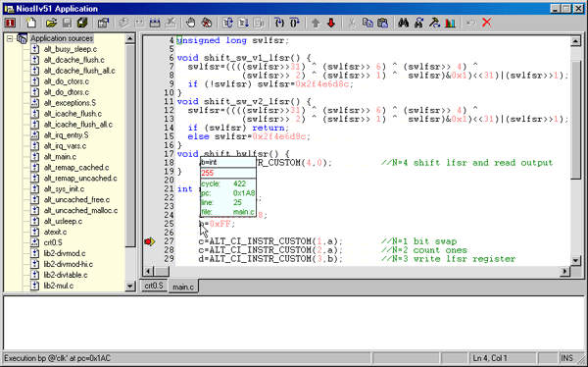Screen dimensions: 588x367
Task: Click the red down arrow icon
Action: (331, 23)
